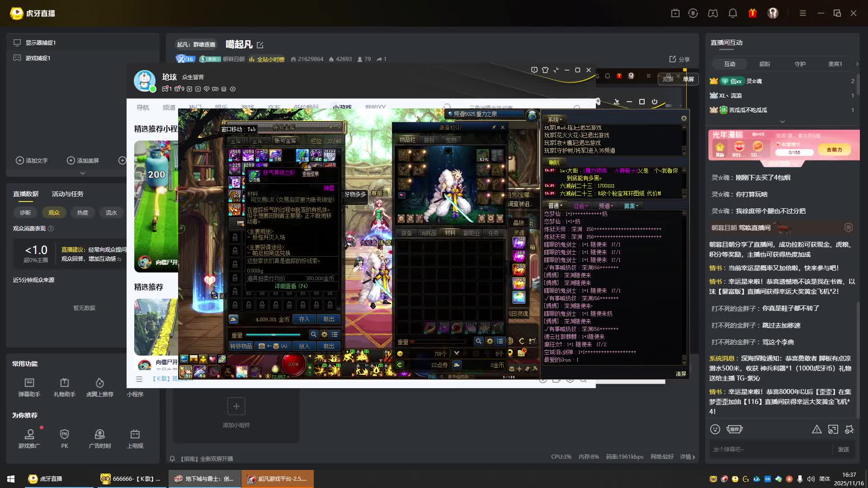Expand the viewer ranking list chevron
The image size is (868, 488).
click(x=782, y=122)
